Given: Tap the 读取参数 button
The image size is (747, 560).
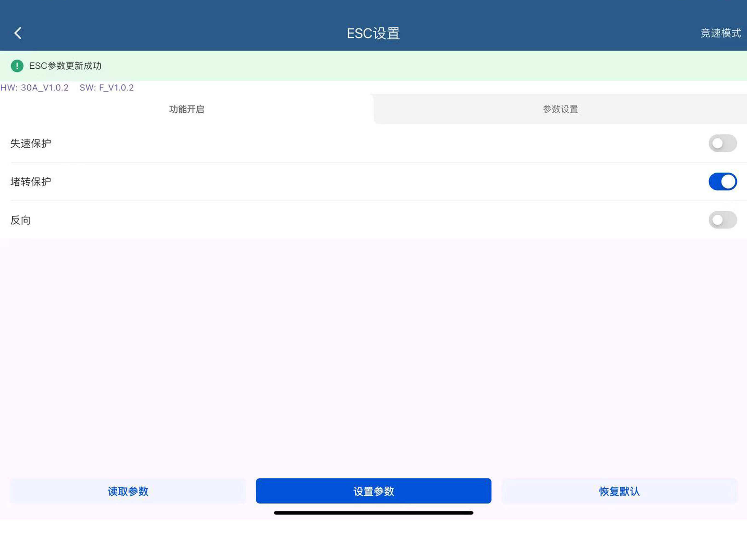Looking at the screenshot, I should tap(128, 491).
